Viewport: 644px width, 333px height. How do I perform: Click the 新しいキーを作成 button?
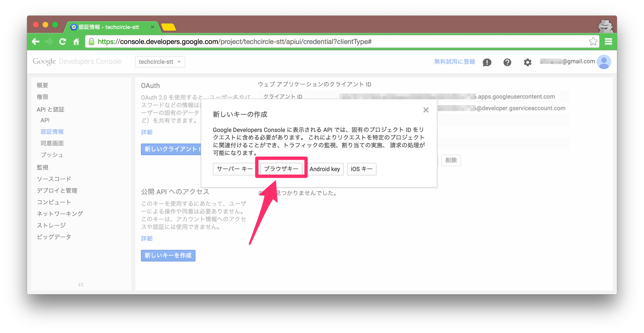[x=168, y=255]
